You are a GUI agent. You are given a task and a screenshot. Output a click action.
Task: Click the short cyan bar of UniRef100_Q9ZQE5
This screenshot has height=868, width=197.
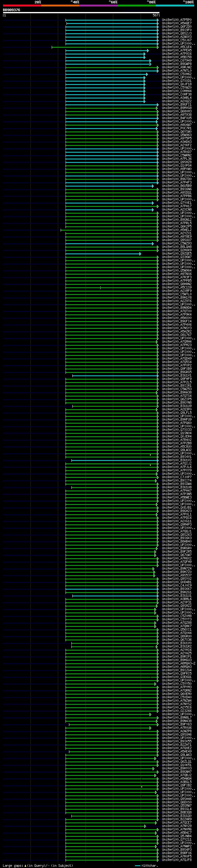coord(103,254)
